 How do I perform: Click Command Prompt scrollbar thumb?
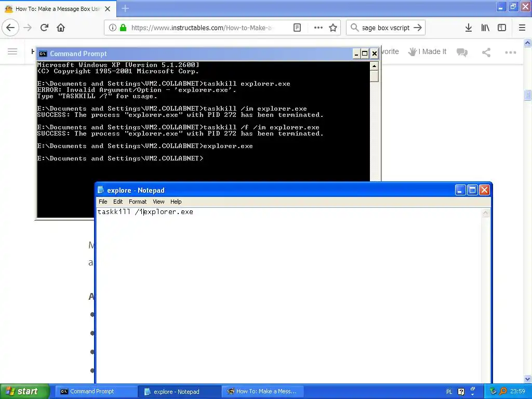click(x=374, y=76)
